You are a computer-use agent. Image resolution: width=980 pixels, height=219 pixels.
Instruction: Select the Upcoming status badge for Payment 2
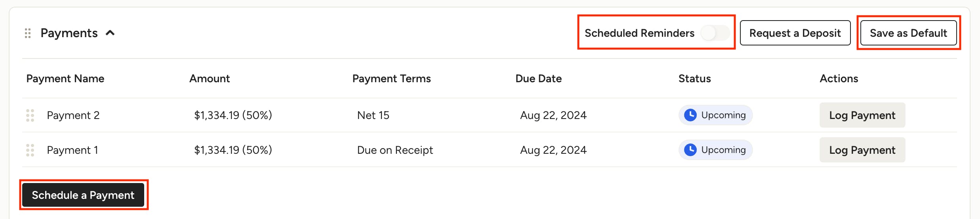pos(715,115)
